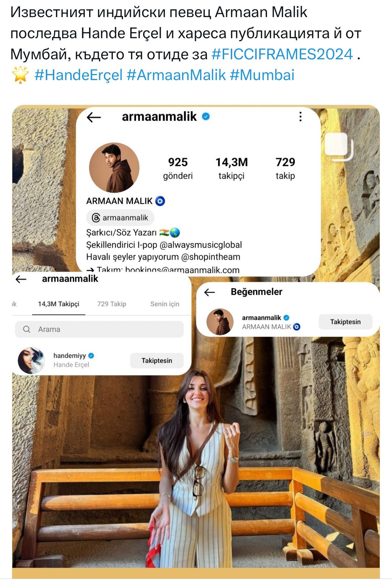Open the #HandeErçel hashtag
392x587 pixels.
(79, 75)
